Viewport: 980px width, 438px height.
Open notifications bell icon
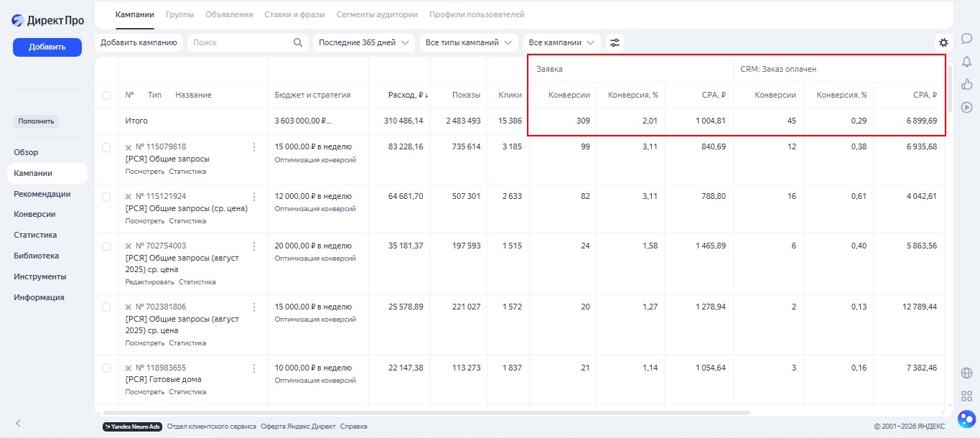966,61
